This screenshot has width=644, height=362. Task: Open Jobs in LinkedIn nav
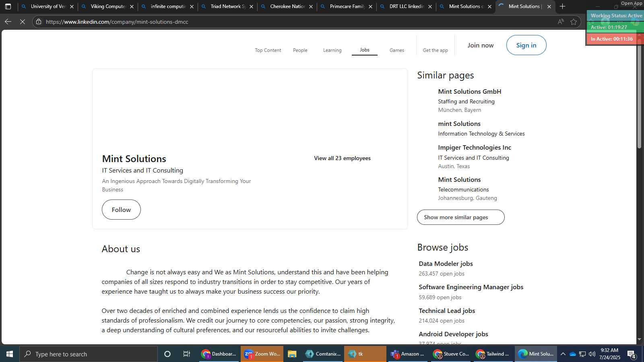click(364, 50)
